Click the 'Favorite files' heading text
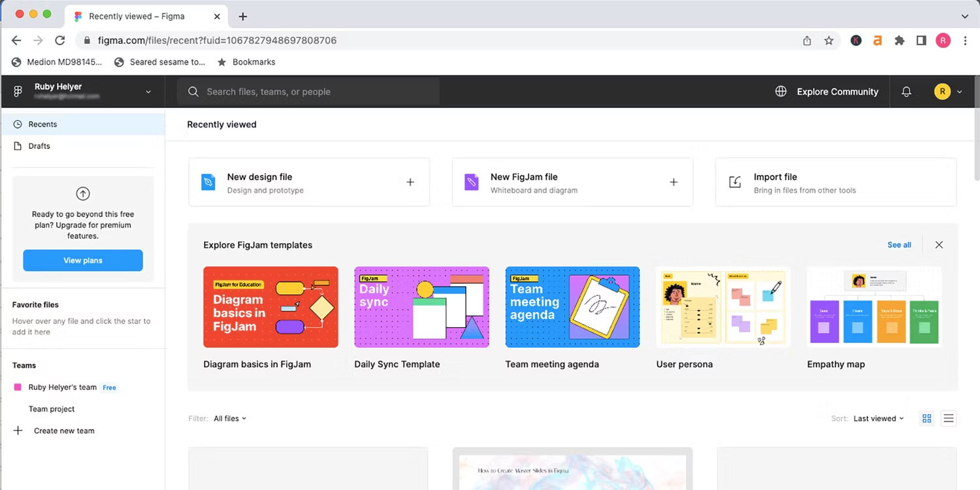This screenshot has height=490, width=980. click(x=35, y=305)
